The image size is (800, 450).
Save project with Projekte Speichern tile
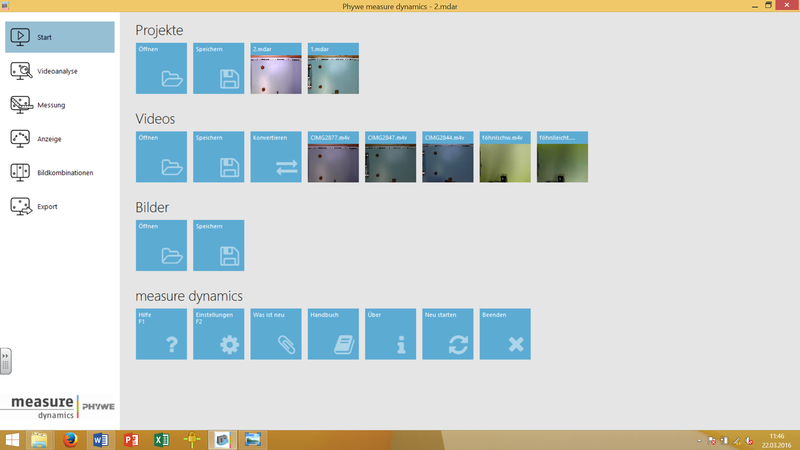coord(218,69)
